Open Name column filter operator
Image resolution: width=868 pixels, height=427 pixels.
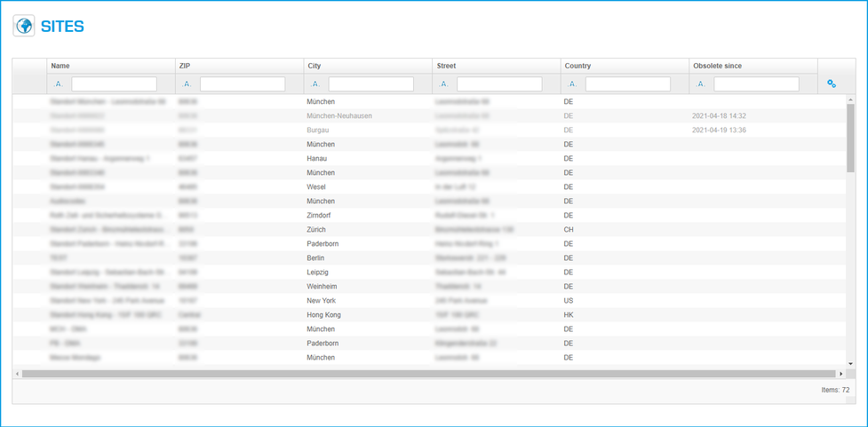(x=59, y=84)
